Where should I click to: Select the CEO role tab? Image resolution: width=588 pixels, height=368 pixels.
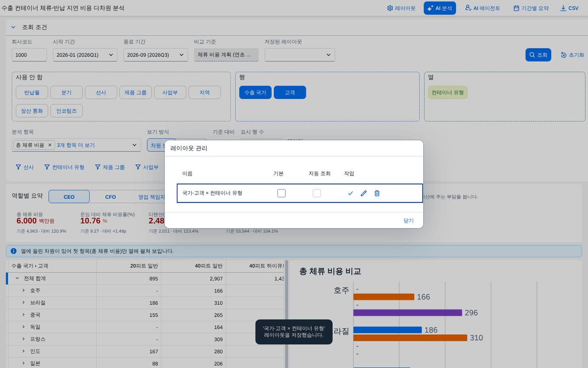click(x=69, y=197)
